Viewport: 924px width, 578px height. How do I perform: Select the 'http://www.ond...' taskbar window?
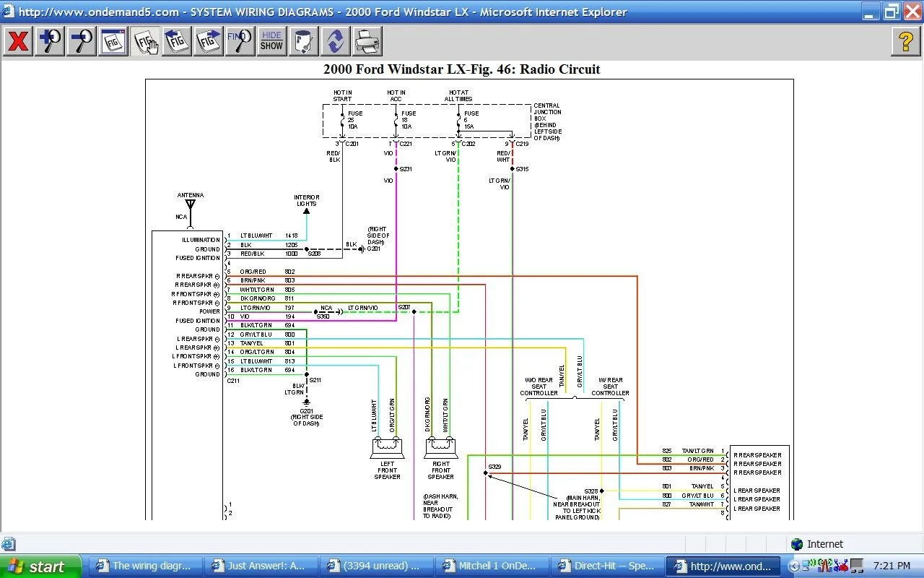[x=724, y=566]
